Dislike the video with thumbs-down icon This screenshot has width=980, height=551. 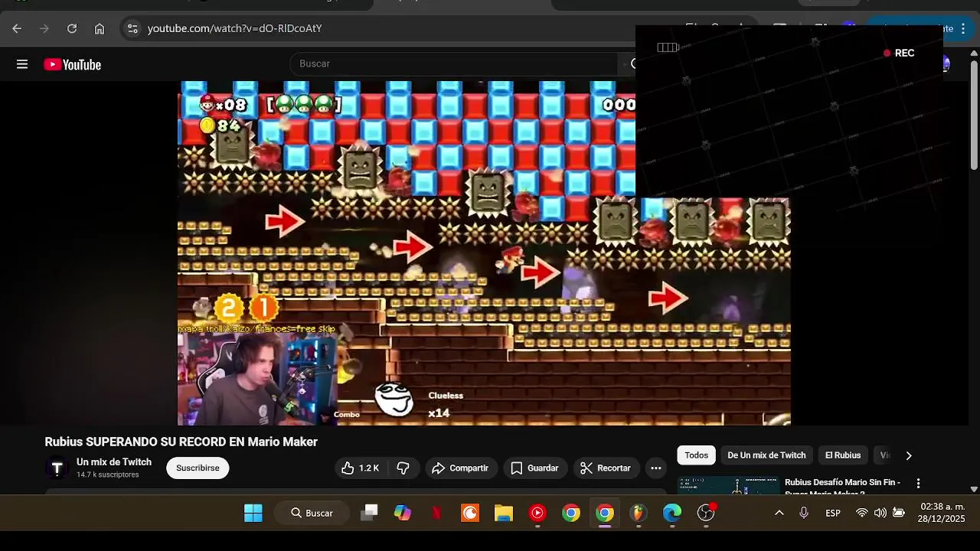403,468
